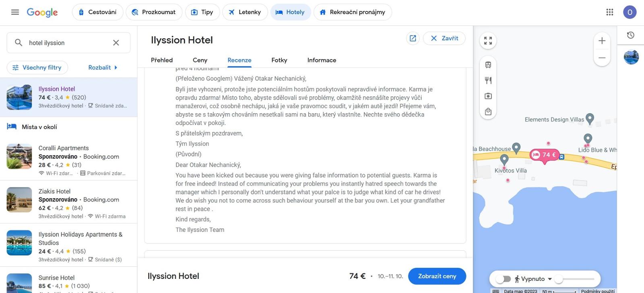Open the Google apps grid
This screenshot has width=644, height=293.
(x=610, y=12)
